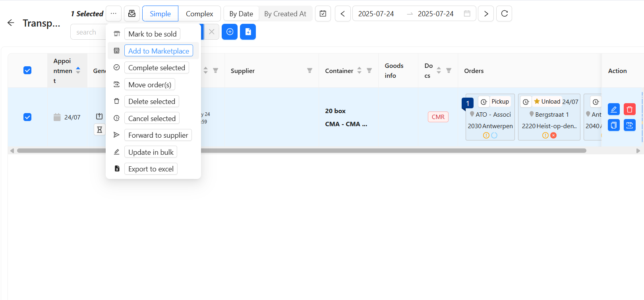Click the blue circle plus add button
644x300 pixels.
[230, 32]
